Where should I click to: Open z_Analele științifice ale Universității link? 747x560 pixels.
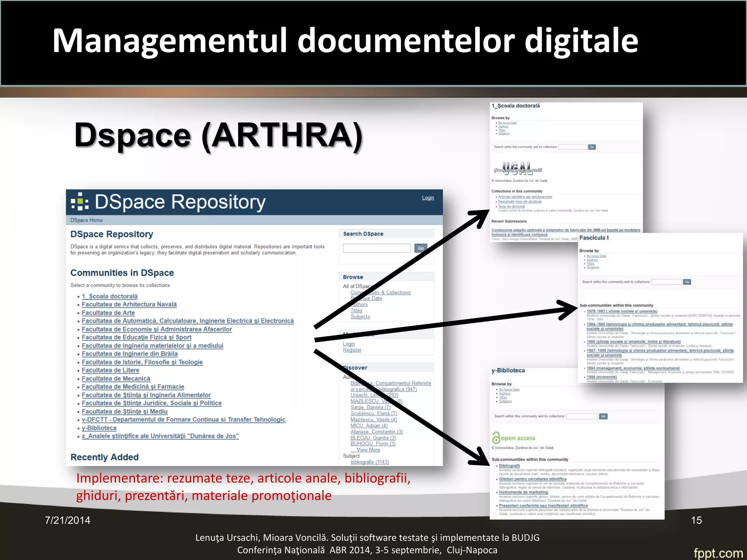(x=160, y=436)
